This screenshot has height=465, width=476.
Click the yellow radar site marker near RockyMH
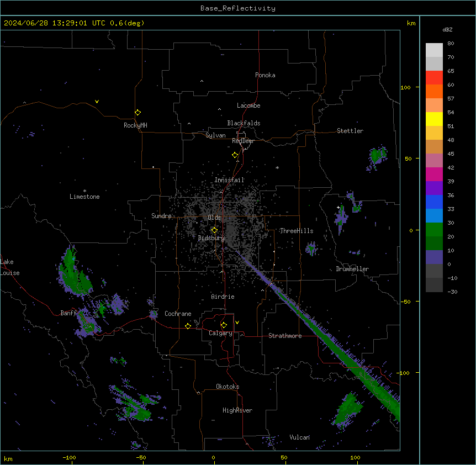coord(137,113)
